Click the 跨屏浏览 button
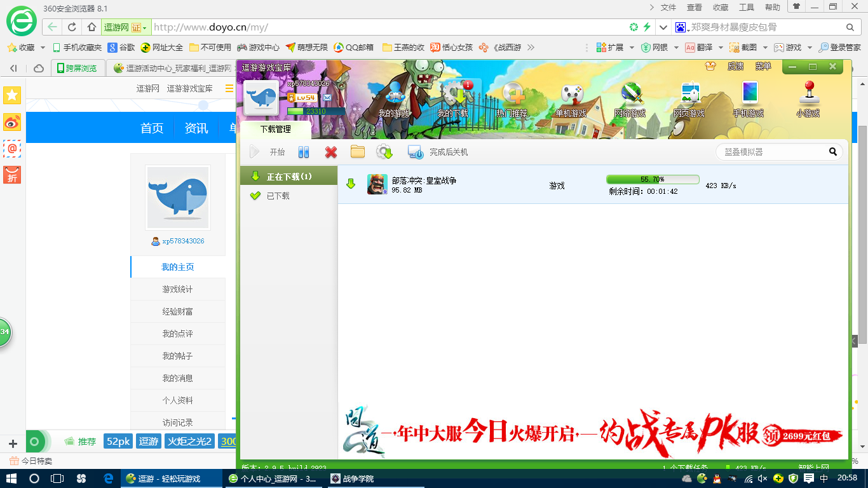868x488 pixels. coord(77,68)
